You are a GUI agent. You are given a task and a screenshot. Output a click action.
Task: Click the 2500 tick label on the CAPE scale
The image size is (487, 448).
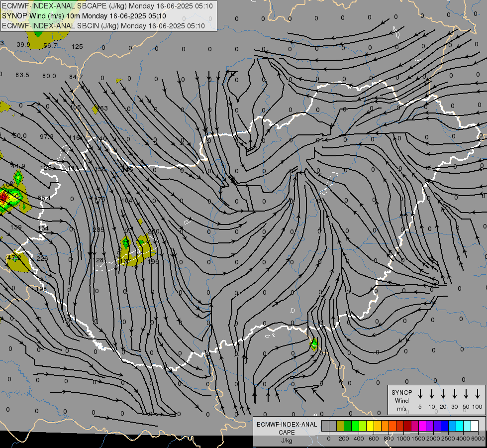(448, 439)
